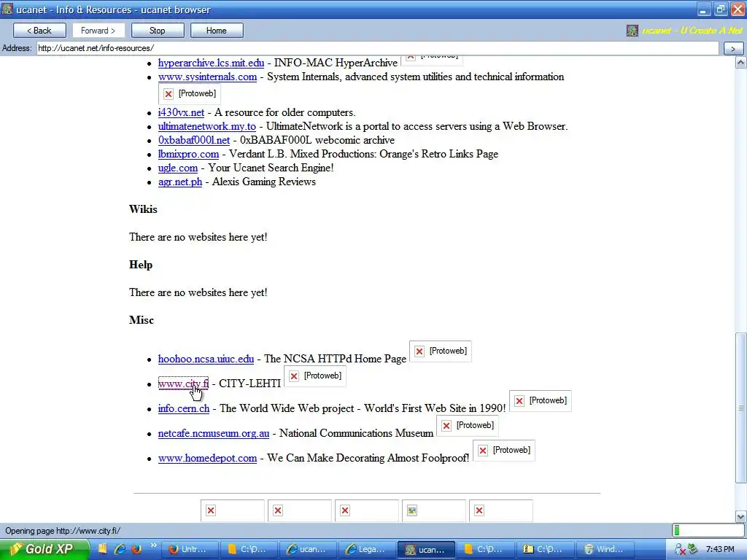Launch Internet Explorer from quick launch
This screenshot has height=560, width=747.
coord(120,549)
